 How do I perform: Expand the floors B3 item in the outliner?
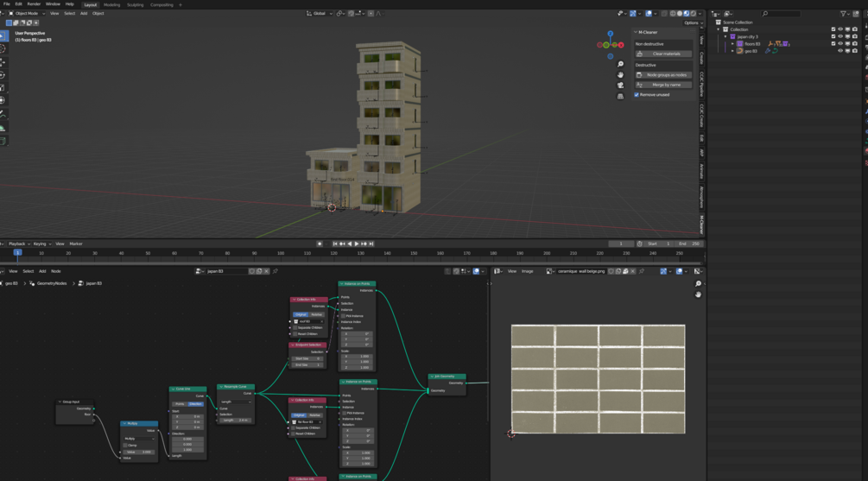(733, 44)
